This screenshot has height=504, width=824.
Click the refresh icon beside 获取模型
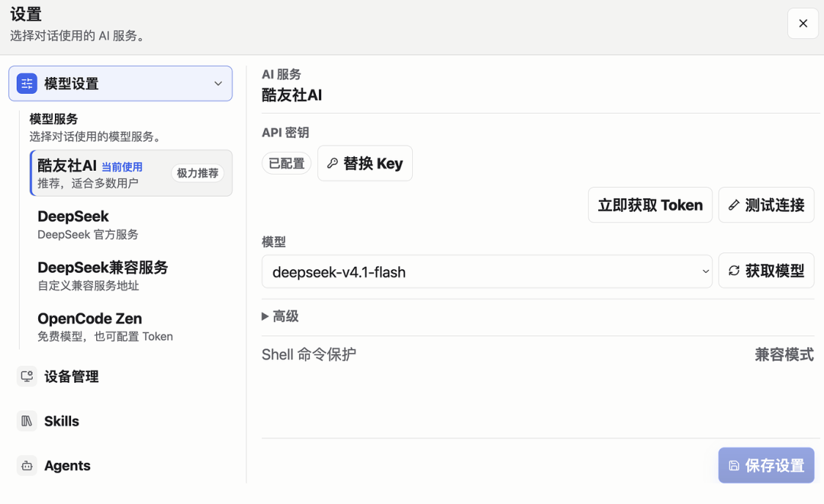coord(734,271)
